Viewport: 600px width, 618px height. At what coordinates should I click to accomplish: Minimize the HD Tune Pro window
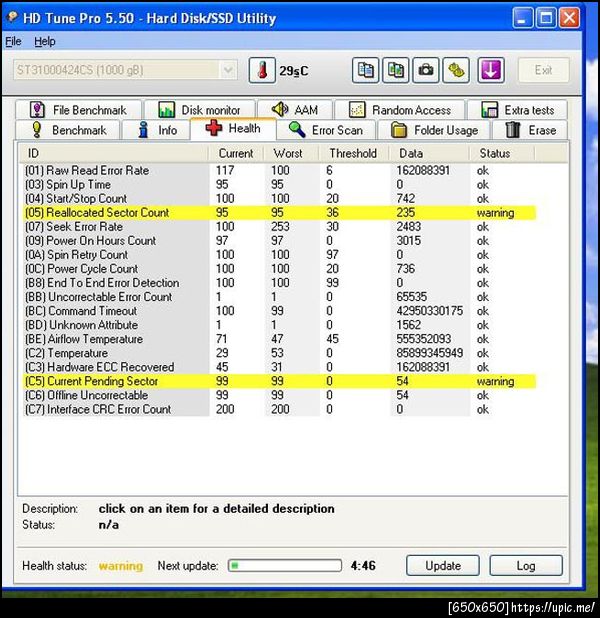click(522, 18)
